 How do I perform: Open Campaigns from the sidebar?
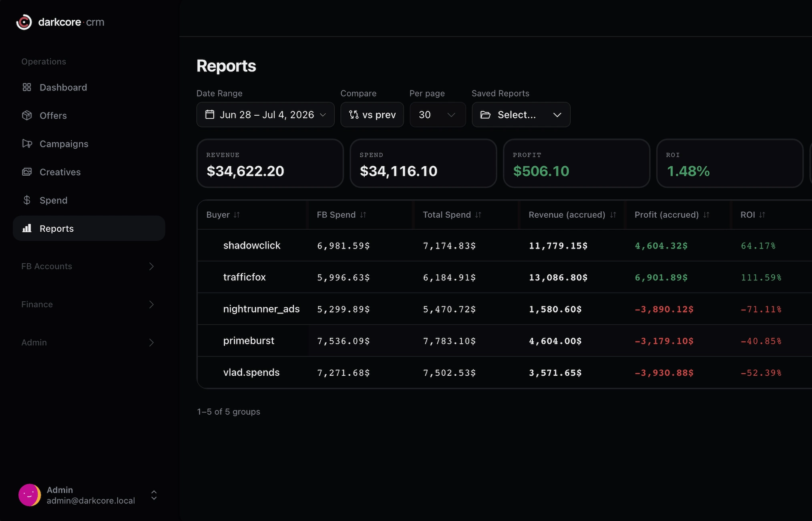pos(89,144)
